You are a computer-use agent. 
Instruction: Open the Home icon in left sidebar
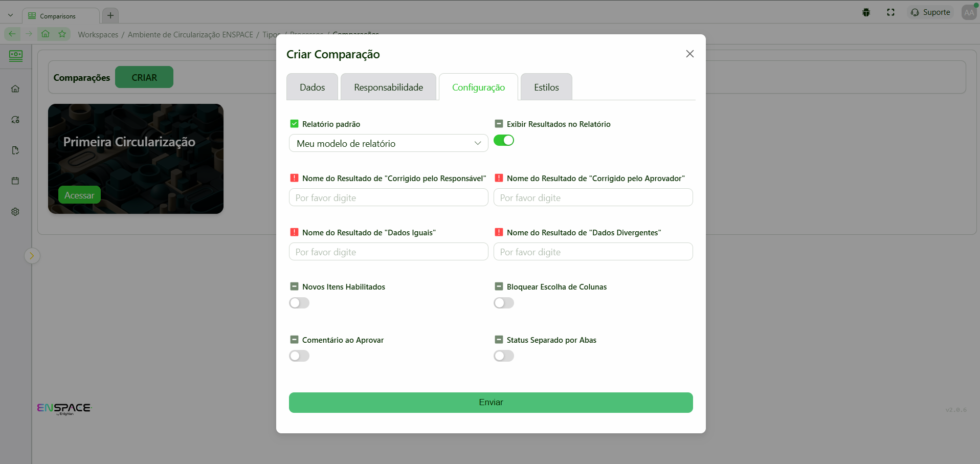tap(15, 89)
